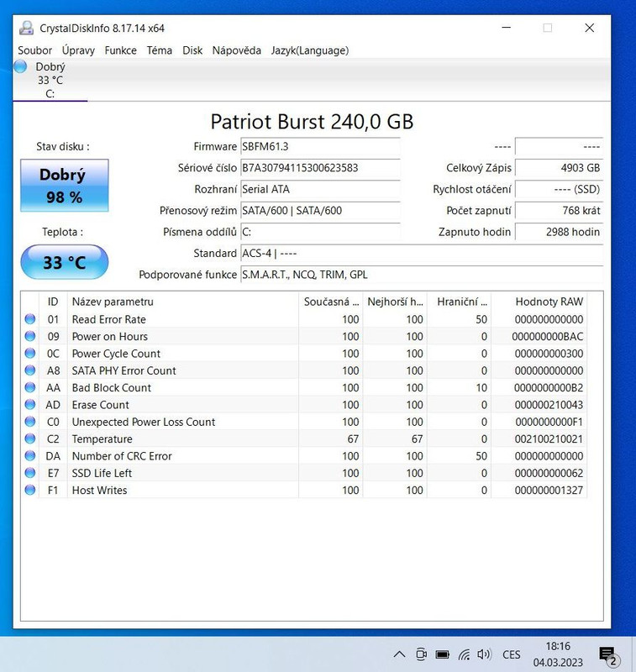Click the Meet Now tray icon
The image size is (636, 672).
pos(422,654)
